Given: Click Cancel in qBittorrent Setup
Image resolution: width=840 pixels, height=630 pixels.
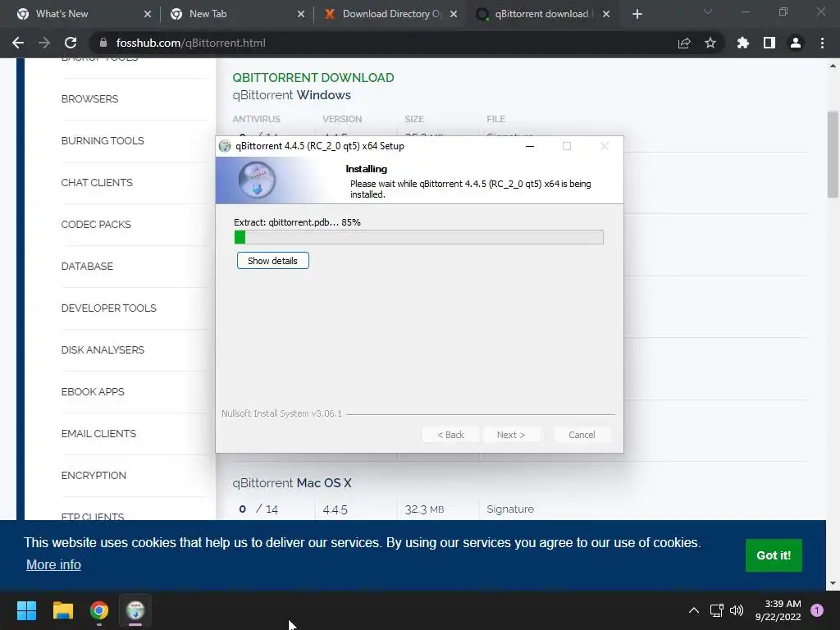Looking at the screenshot, I should coord(582,435).
